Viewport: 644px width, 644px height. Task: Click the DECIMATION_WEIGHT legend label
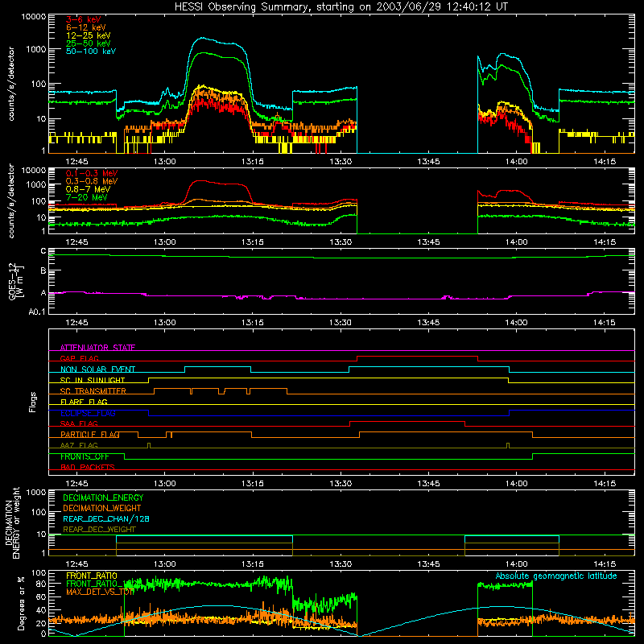coord(102,508)
